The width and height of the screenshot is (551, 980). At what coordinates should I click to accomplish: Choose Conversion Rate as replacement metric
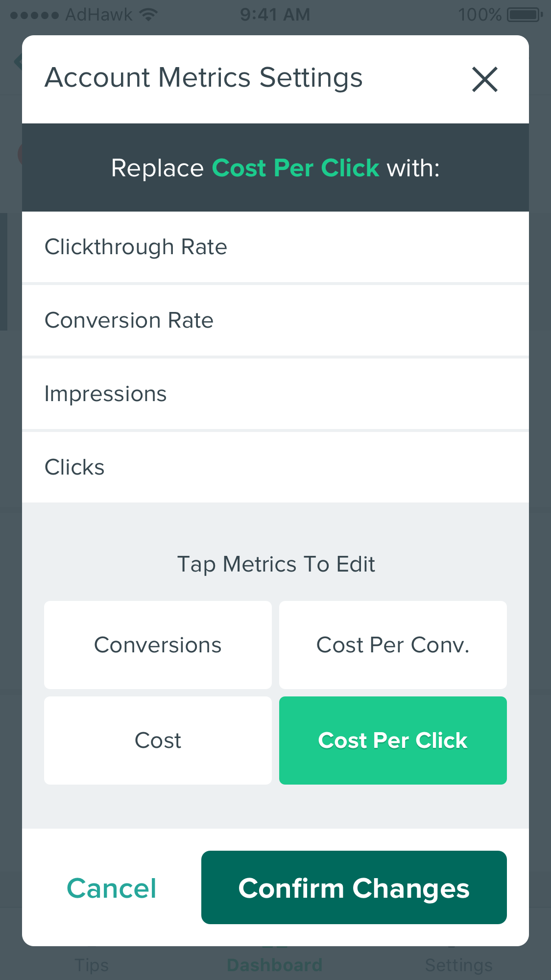point(275,320)
